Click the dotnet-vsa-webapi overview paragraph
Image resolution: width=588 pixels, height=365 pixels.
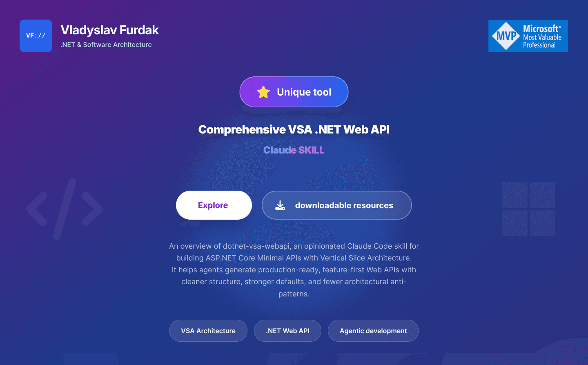coord(294,270)
